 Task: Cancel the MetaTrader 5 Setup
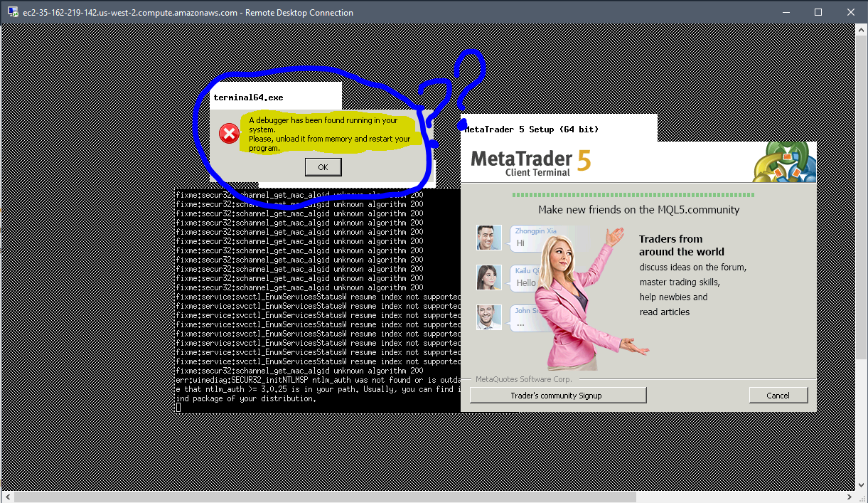(778, 396)
